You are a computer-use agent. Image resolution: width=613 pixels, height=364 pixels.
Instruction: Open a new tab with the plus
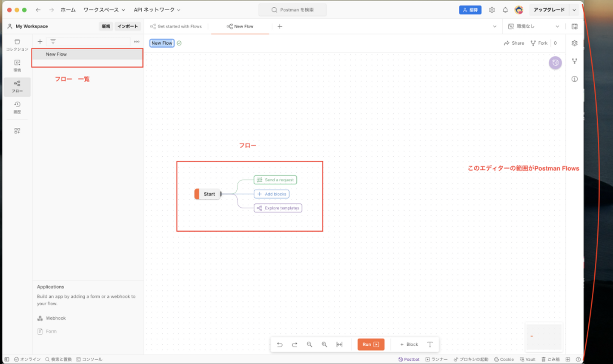tap(280, 26)
